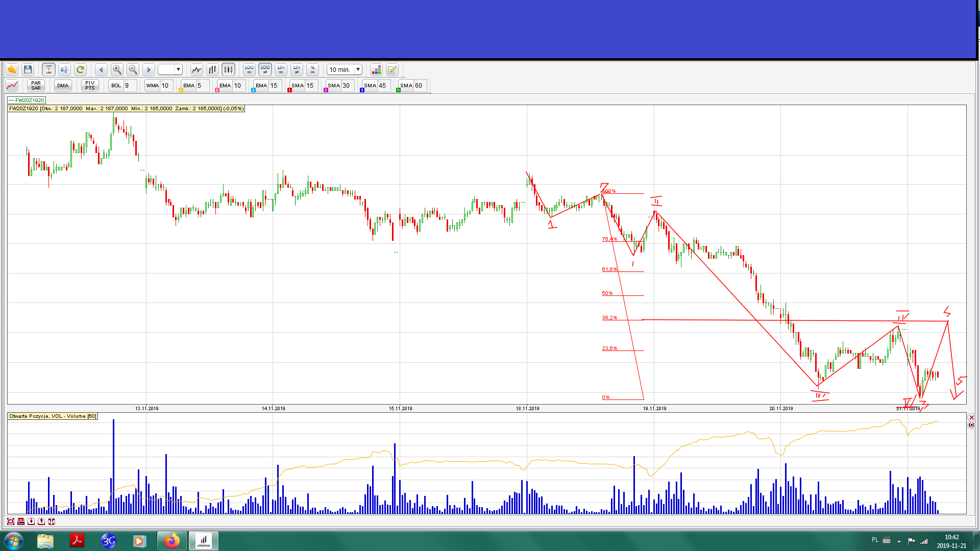Click the zoom in magnifier
The image size is (980, 551).
coord(117,69)
